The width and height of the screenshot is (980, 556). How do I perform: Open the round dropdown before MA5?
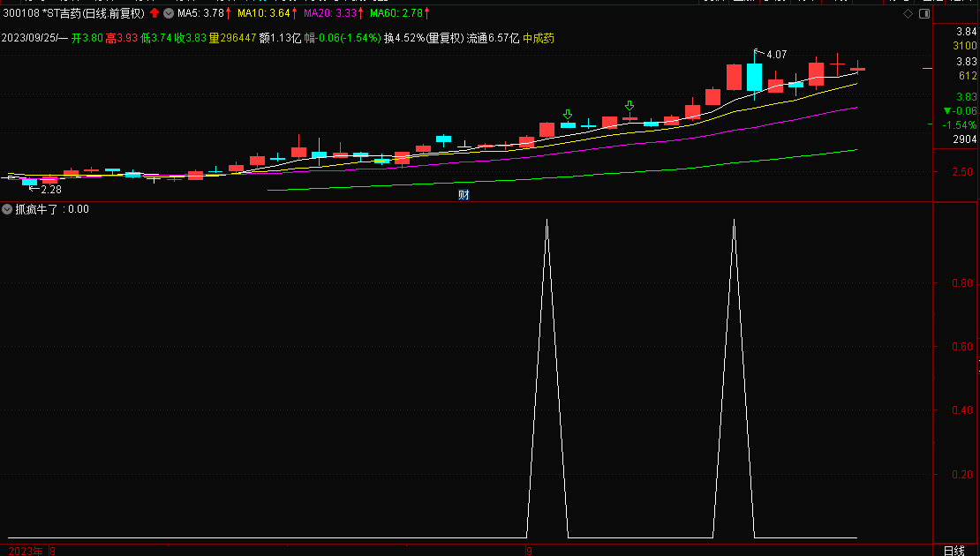point(168,13)
